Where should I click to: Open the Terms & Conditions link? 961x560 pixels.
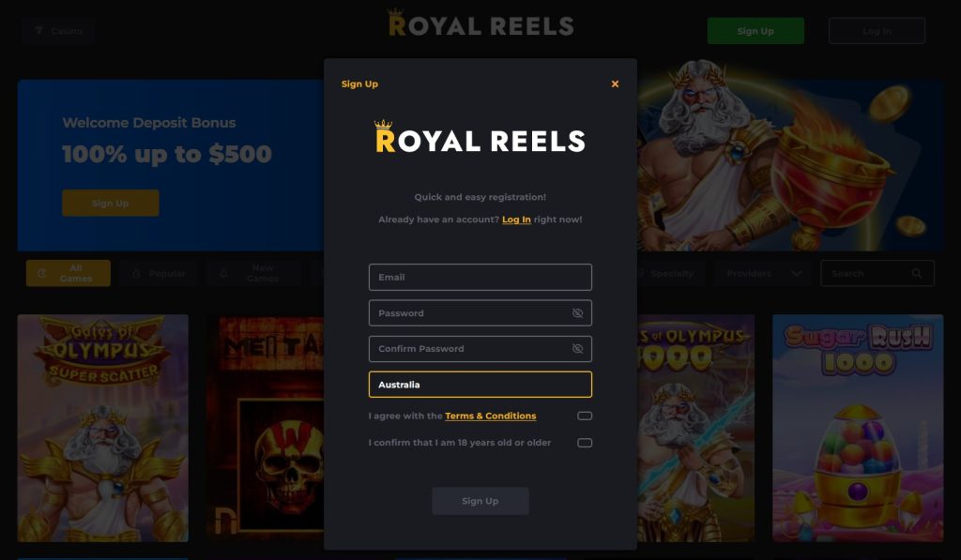[490, 416]
